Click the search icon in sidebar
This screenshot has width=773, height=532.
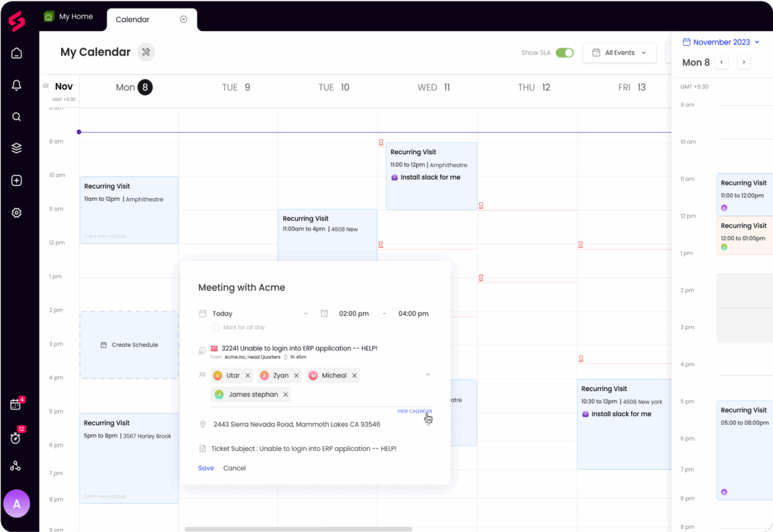pyautogui.click(x=16, y=117)
